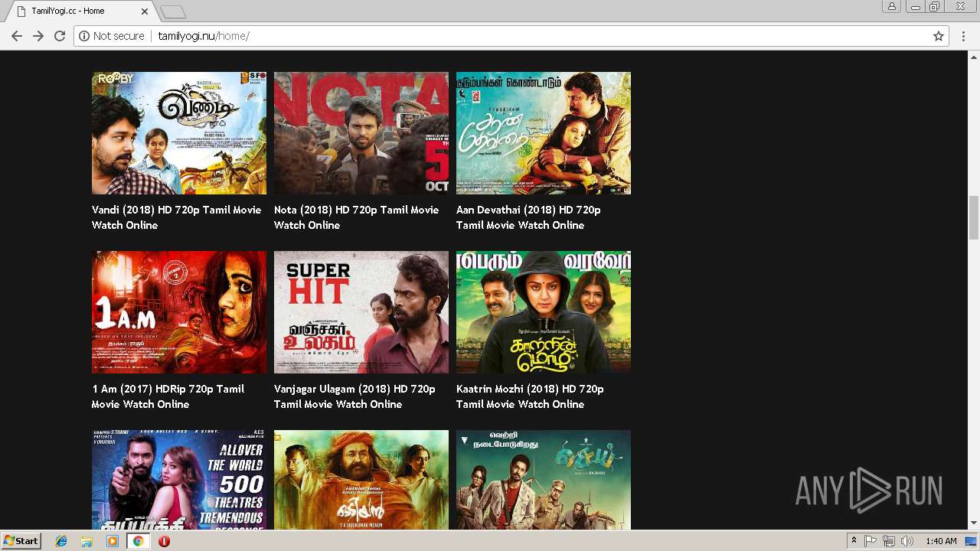Click the vertical scrollbar thumb
The image size is (980, 551).
coord(974,217)
